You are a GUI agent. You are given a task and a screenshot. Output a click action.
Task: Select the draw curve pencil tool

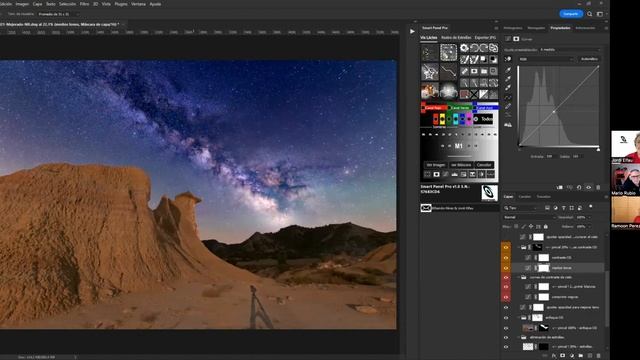pyautogui.click(x=508, y=106)
